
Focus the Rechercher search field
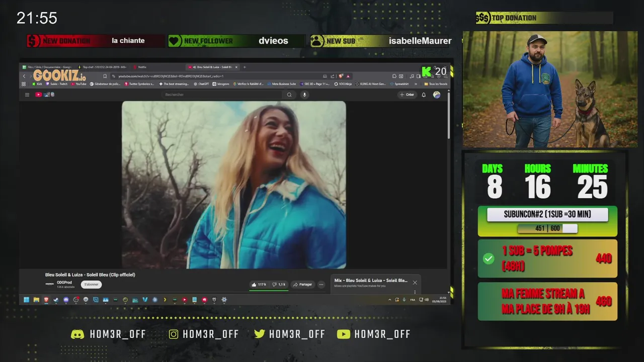[x=221, y=95]
